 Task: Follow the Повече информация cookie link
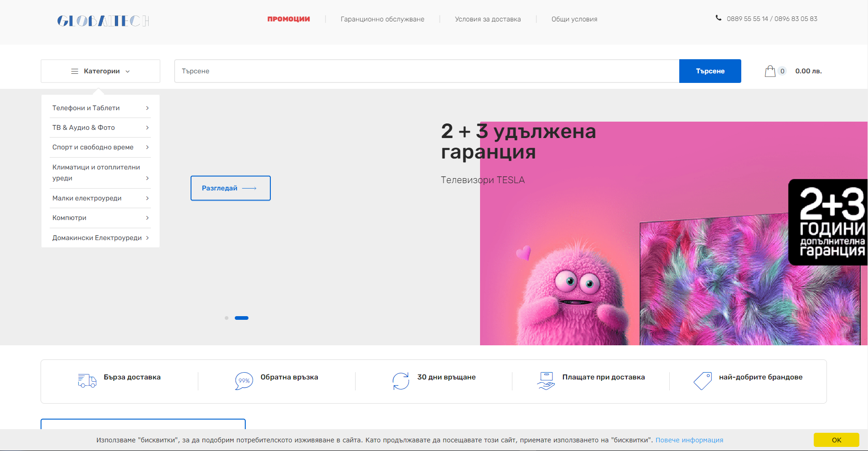tap(689, 440)
